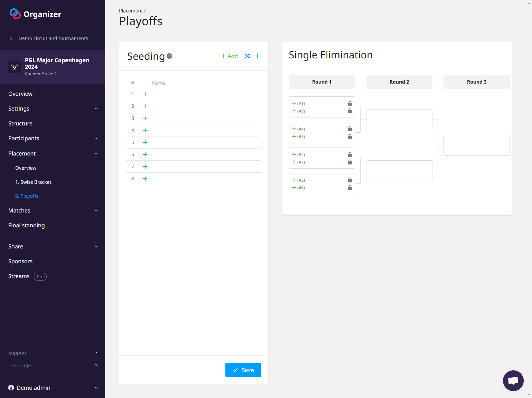Click the shuffle seeding icon
The height and width of the screenshot is (398, 532).
pyautogui.click(x=247, y=56)
